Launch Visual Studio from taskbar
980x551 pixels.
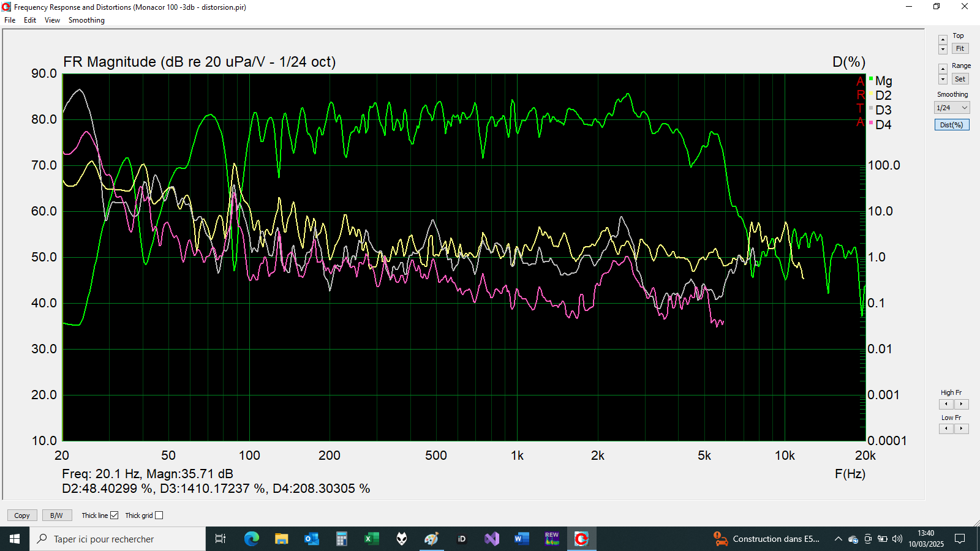point(492,539)
